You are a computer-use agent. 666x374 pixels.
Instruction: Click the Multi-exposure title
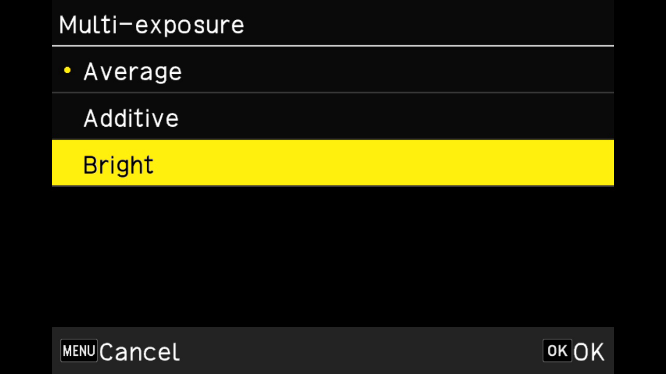tap(151, 25)
